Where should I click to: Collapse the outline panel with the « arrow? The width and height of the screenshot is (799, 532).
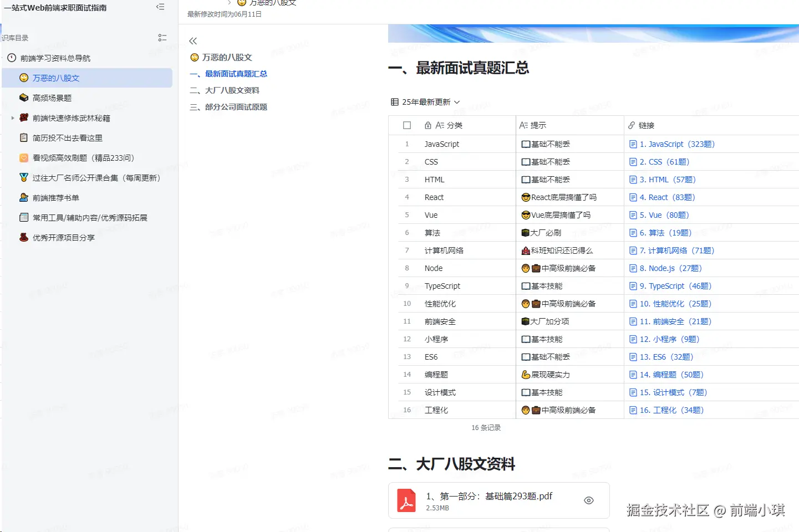click(x=193, y=40)
